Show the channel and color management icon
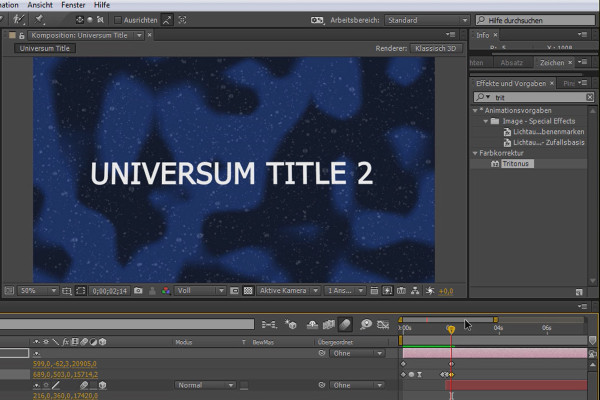 pos(166,291)
